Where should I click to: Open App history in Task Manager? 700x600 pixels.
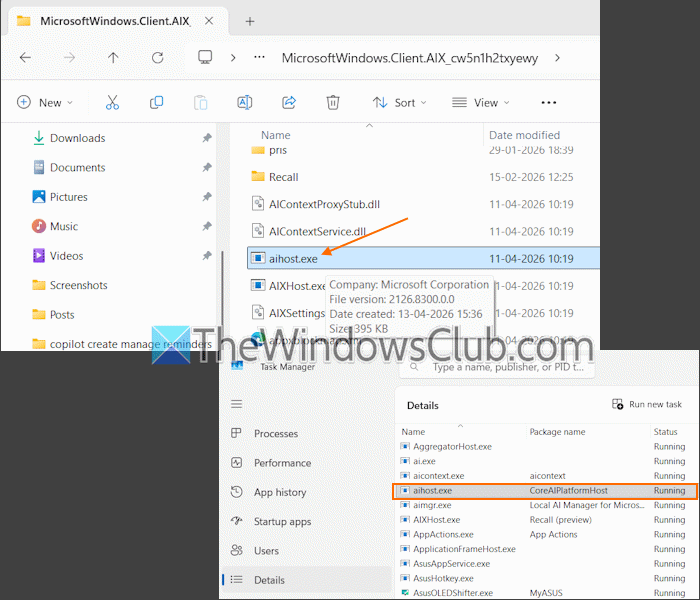click(280, 492)
